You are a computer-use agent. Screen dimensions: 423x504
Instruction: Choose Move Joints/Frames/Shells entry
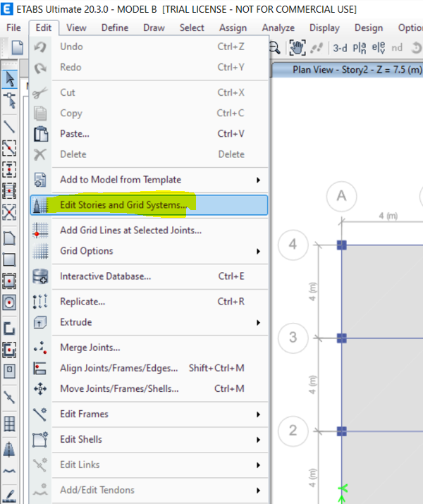[x=149, y=388]
